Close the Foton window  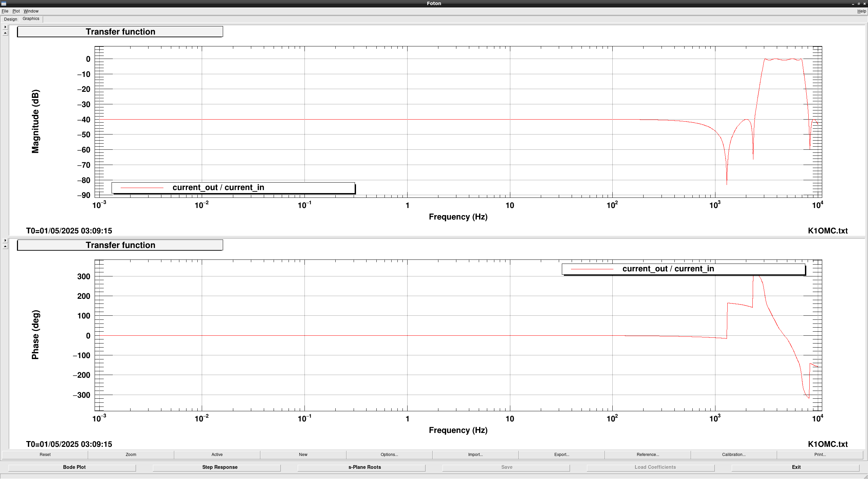click(x=864, y=4)
